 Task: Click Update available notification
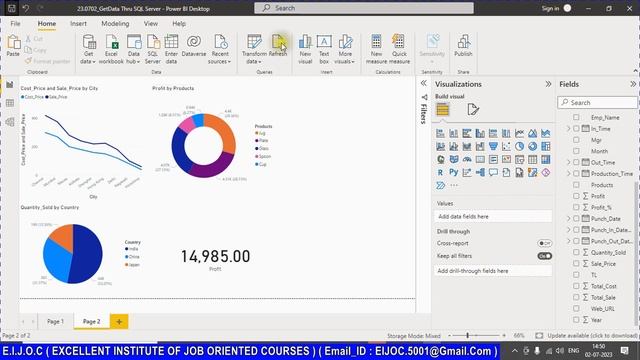(592, 336)
